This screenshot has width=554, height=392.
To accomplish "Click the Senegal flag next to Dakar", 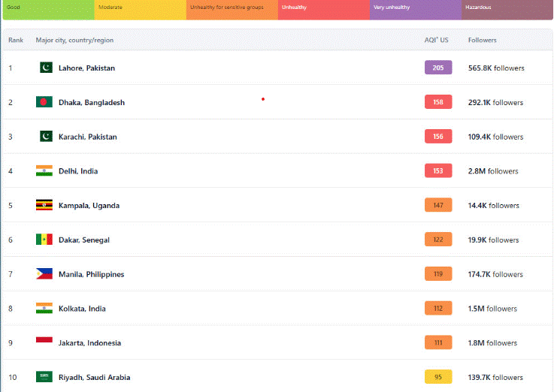I will [x=44, y=240].
